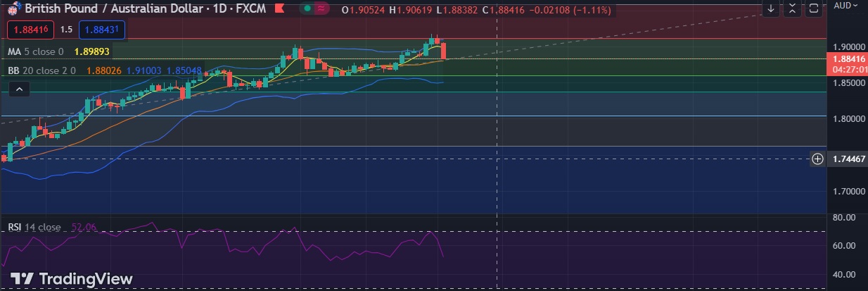This screenshot has width=868, height=291.
Task: Click the collapse pane icon
Action: (x=793, y=9)
